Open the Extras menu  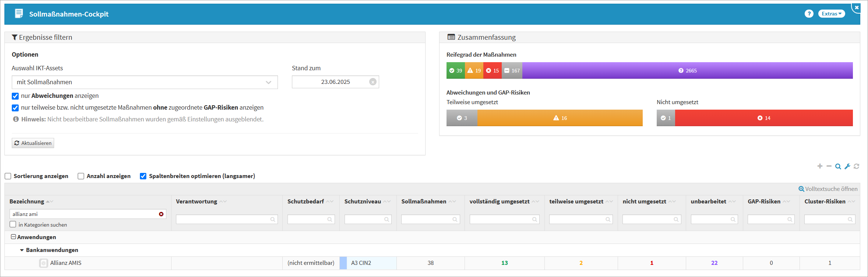tap(831, 14)
